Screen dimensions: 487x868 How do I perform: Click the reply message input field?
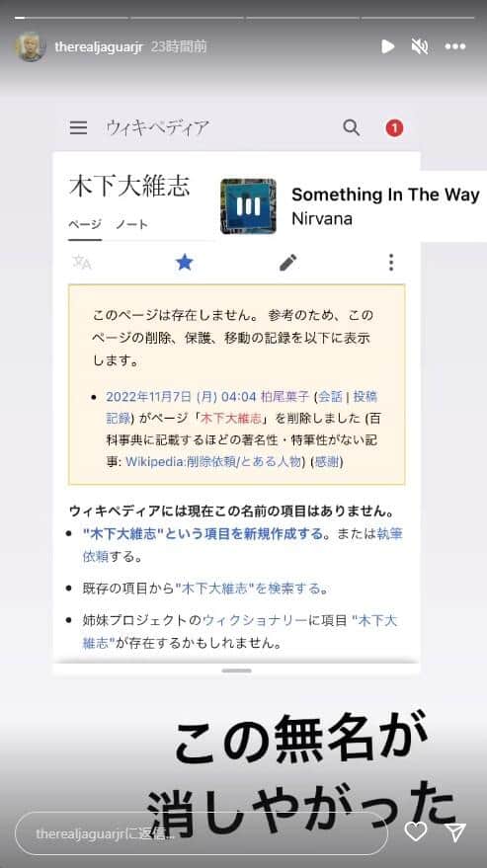pos(202,833)
